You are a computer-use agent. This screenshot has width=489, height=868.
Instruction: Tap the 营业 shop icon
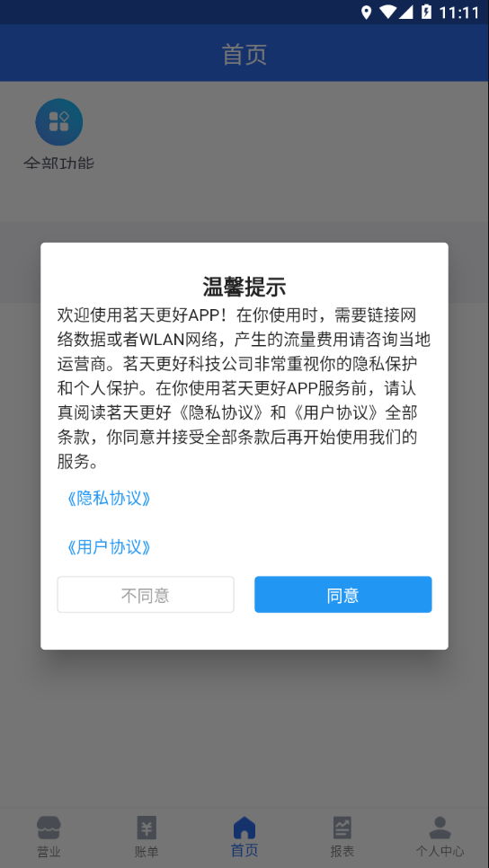coord(49,828)
